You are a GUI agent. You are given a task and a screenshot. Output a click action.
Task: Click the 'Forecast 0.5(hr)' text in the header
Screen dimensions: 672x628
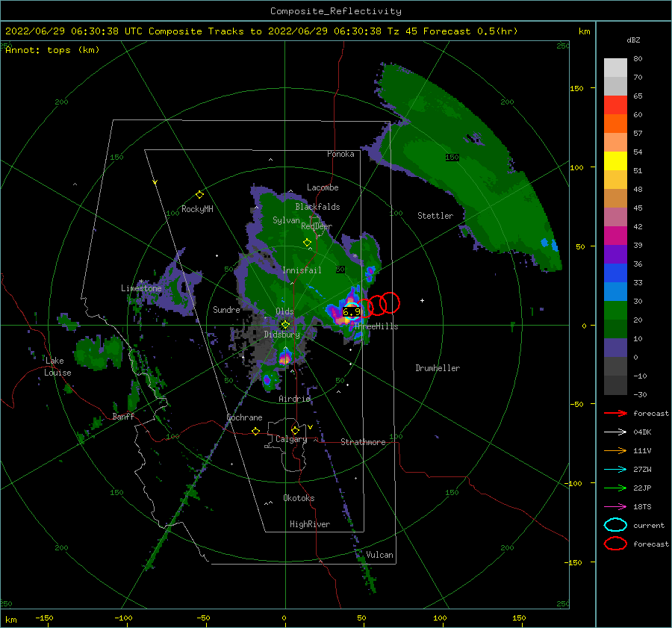[470, 31]
